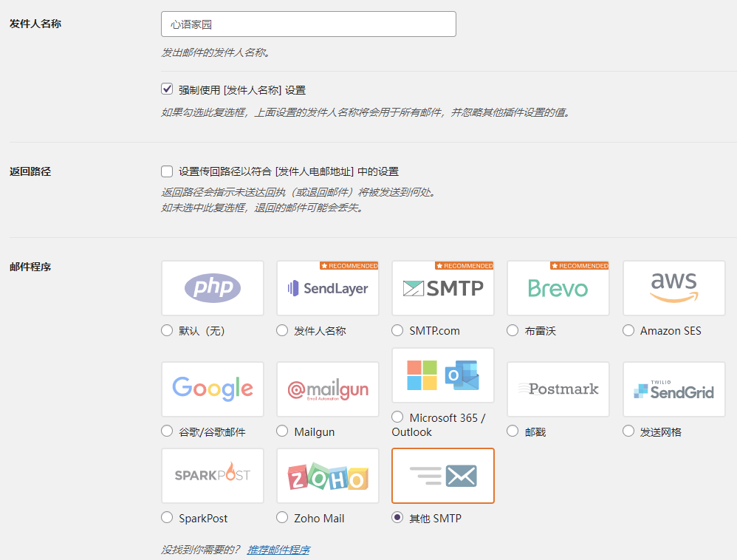Click the 发件人名称 field label
737x560 pixels.
point(35,24)
